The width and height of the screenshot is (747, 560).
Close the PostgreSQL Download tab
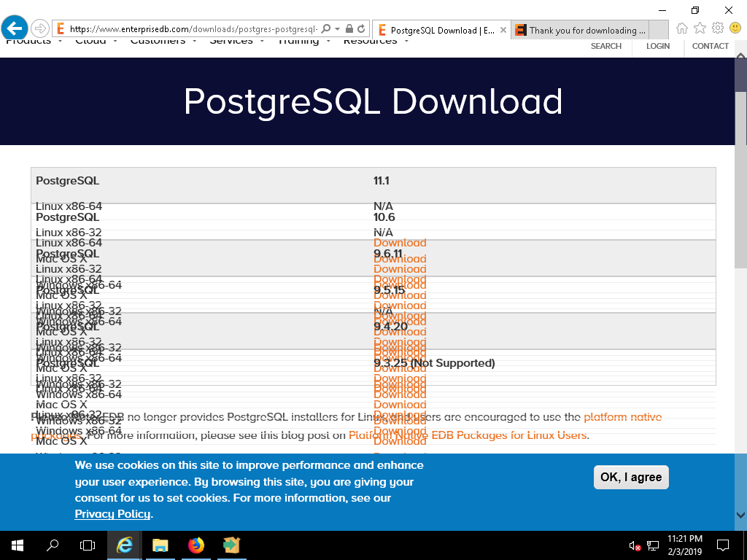(x=503, y=30)
